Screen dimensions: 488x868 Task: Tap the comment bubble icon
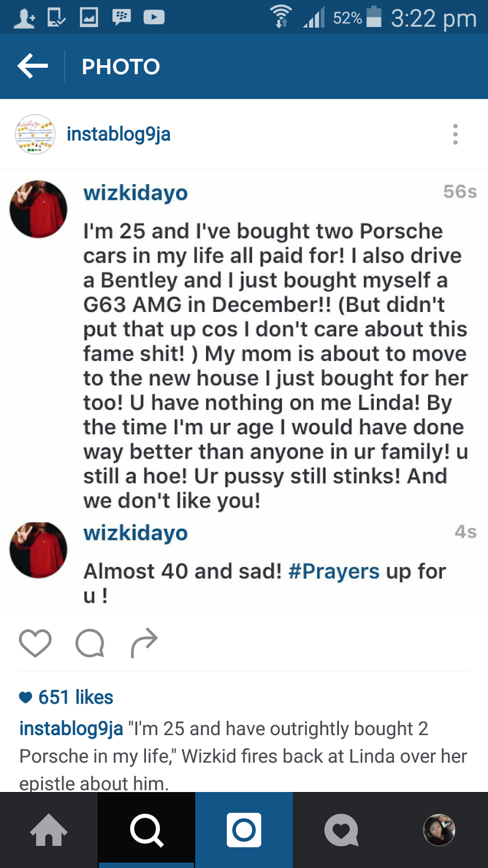click(x=89, y=643)
